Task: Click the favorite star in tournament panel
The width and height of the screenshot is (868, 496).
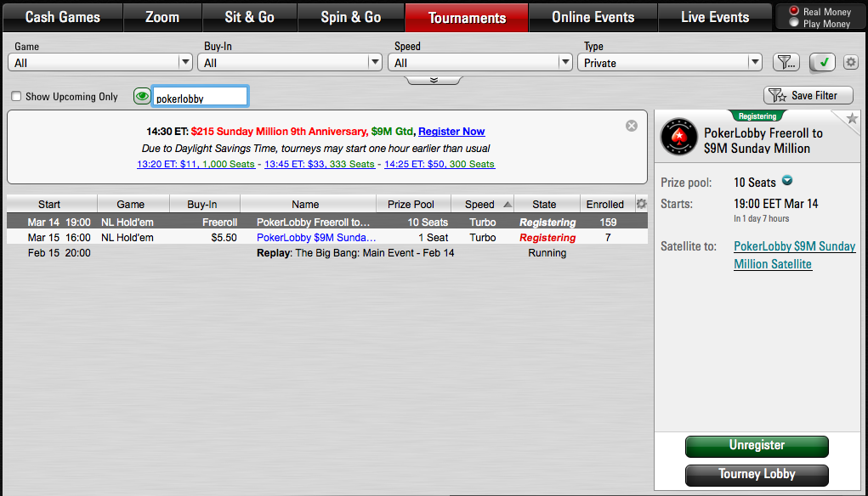Action: pyautogui.click(x=852, y=118)
